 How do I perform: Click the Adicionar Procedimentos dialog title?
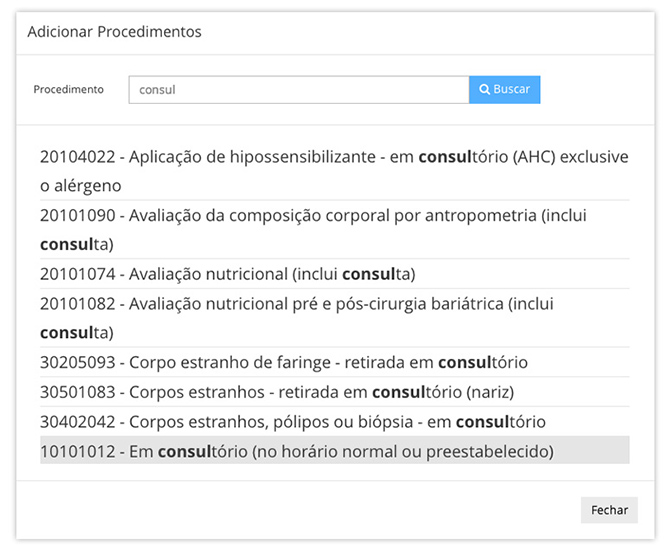115,32
